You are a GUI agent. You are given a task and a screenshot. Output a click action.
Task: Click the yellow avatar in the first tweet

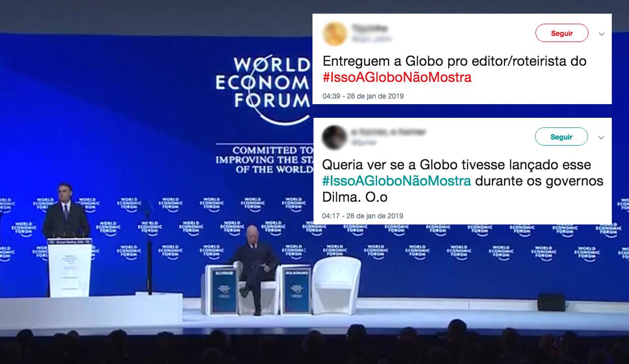coord(335,34)
